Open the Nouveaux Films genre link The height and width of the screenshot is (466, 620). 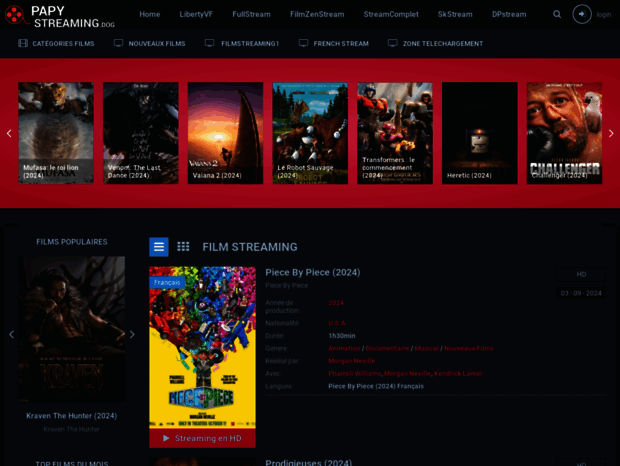point(469,348)
